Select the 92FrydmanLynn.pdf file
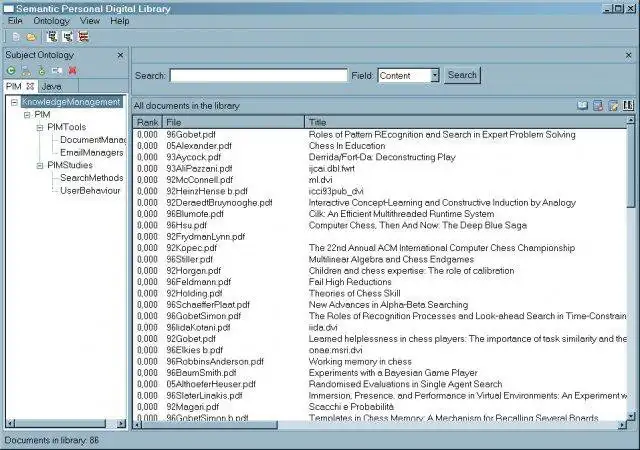Image resolution: width=640 pixels, height=450 pixels. click(205, 236)
